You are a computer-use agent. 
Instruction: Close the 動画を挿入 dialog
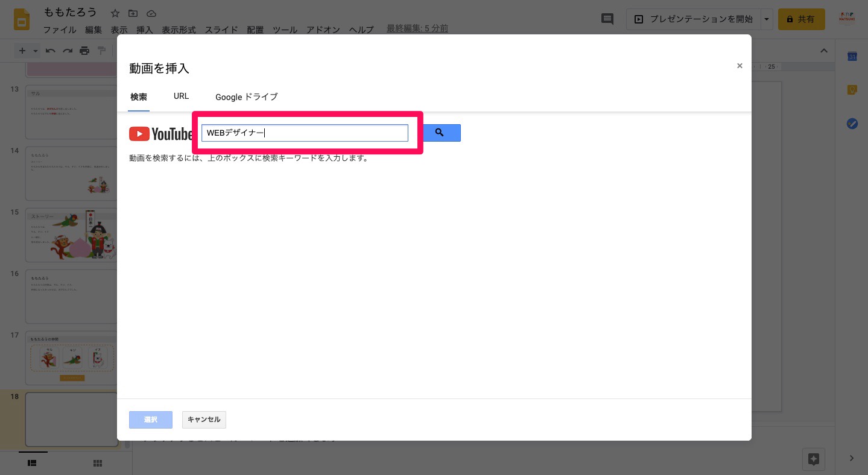coord(740,66)
